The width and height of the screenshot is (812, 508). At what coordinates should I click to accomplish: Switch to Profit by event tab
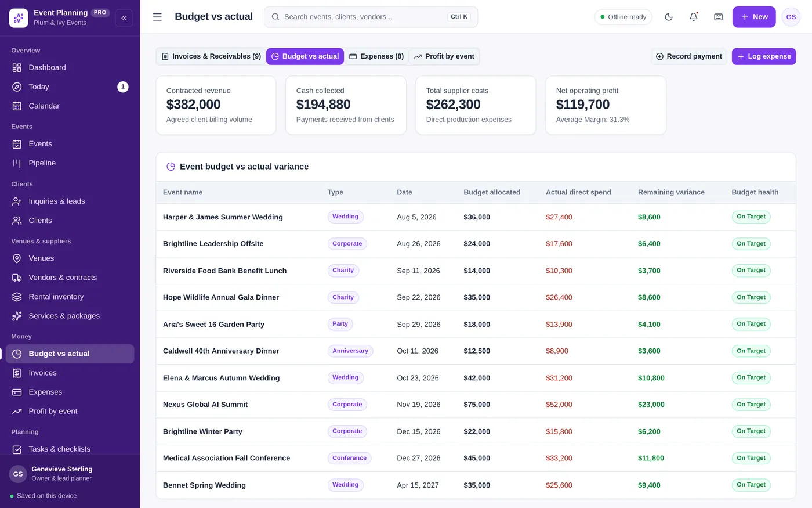pyautogui.click(x=444, y=56)
